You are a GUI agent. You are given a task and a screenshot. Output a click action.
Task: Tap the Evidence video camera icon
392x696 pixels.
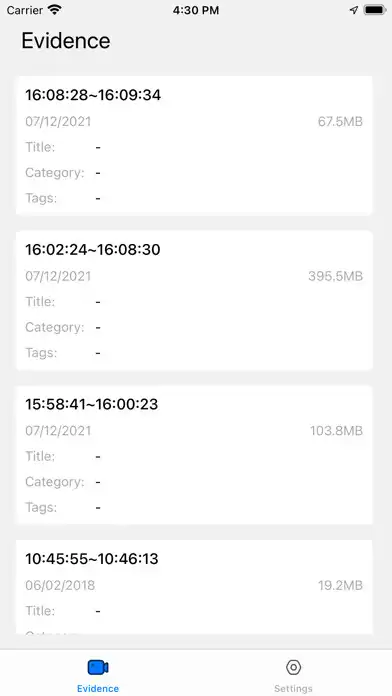98,667
